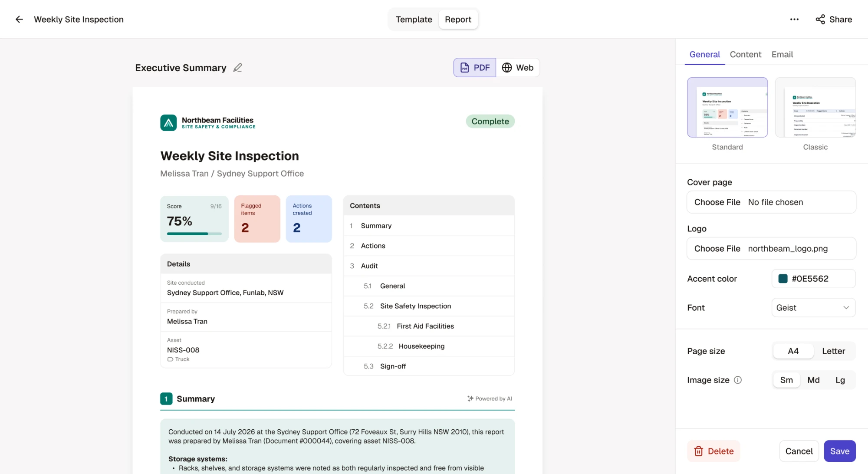Click the Sign-off contents entry
The image size is (868, 474).
[x=429, y=366]
